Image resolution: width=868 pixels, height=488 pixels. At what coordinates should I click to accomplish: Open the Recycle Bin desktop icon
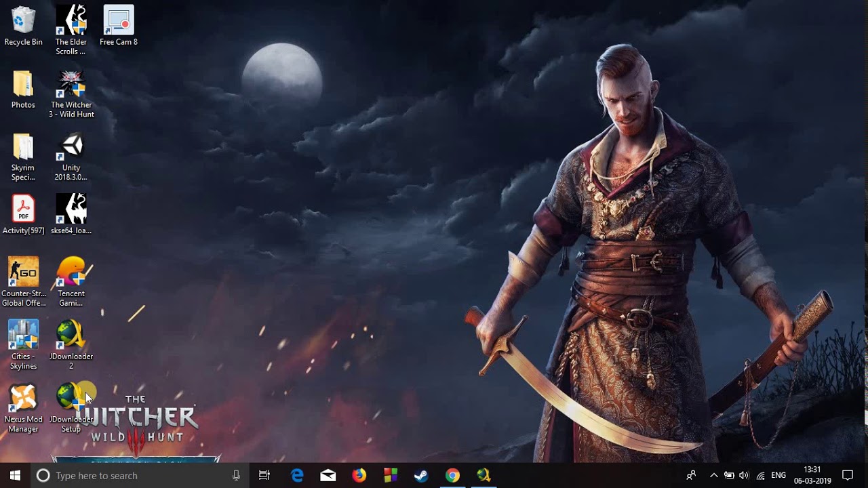(x=23, y=26)
